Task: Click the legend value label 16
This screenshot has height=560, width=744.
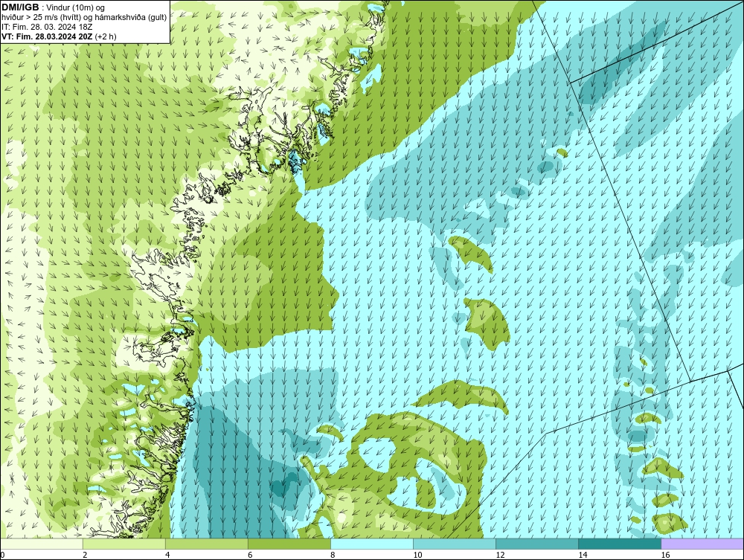Action: (x=665, y=555)
